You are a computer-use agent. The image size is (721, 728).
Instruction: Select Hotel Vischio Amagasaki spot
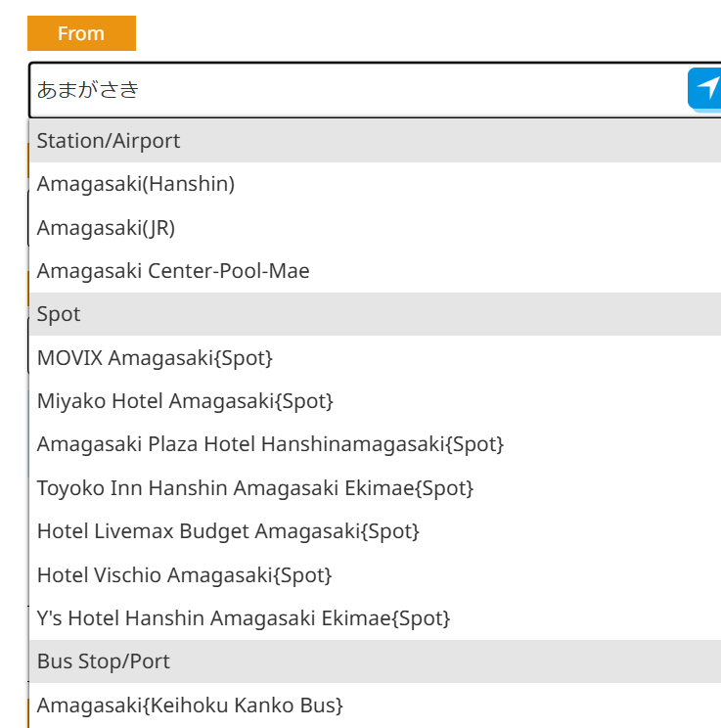point(184,574)
